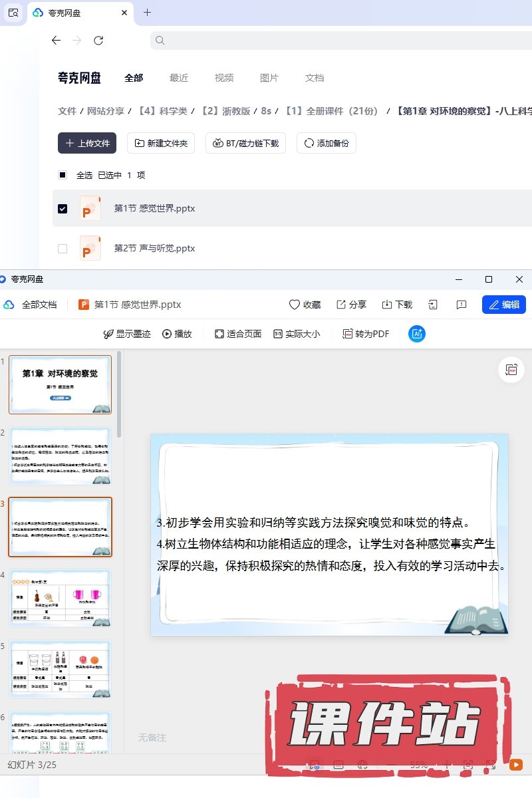Toggle the 全选 select-all checkbox

tap(63, 175)
